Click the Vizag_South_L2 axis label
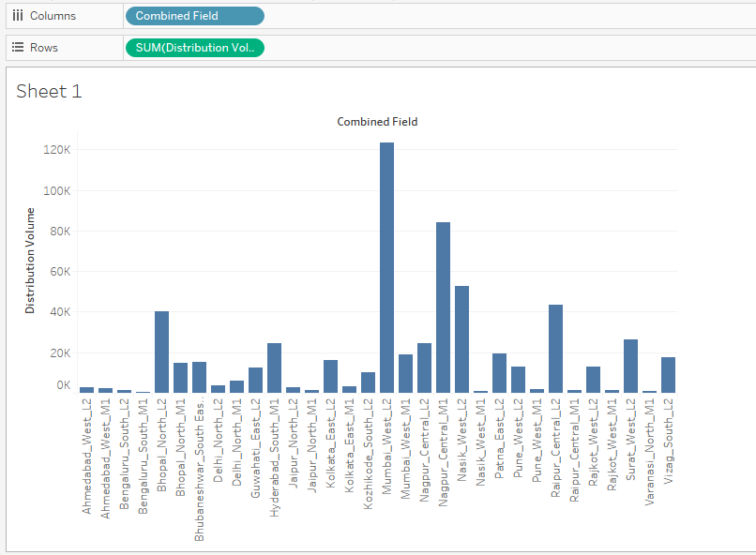Viewport: 756px width, 555px height. click(668, 441)
